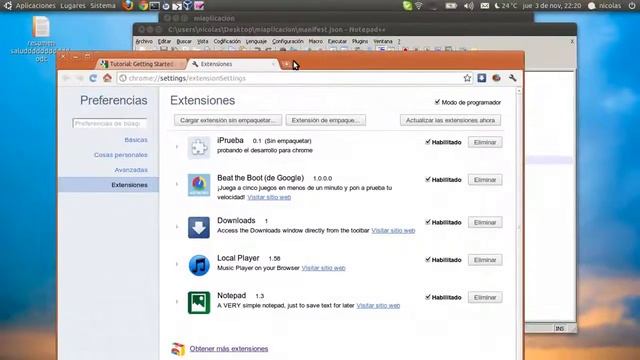
Task: Click the Chrome Web Store icon
Action: click(x=178, y=349)
